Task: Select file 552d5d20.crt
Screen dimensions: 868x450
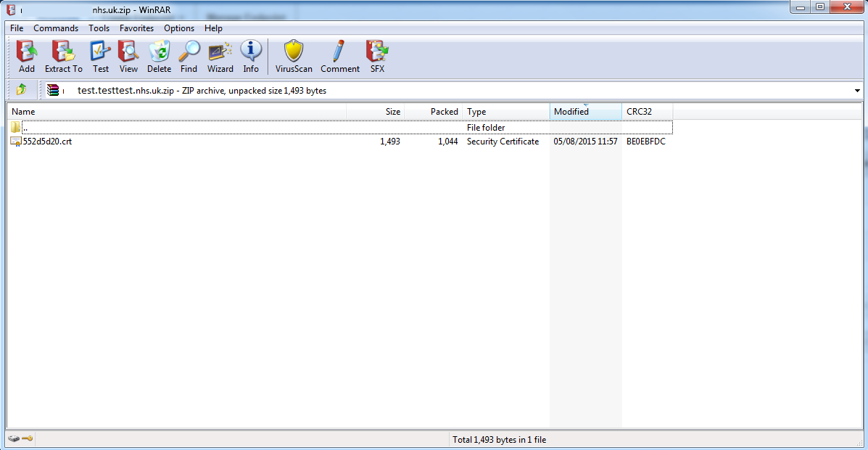Action: [x=48, y=142]
